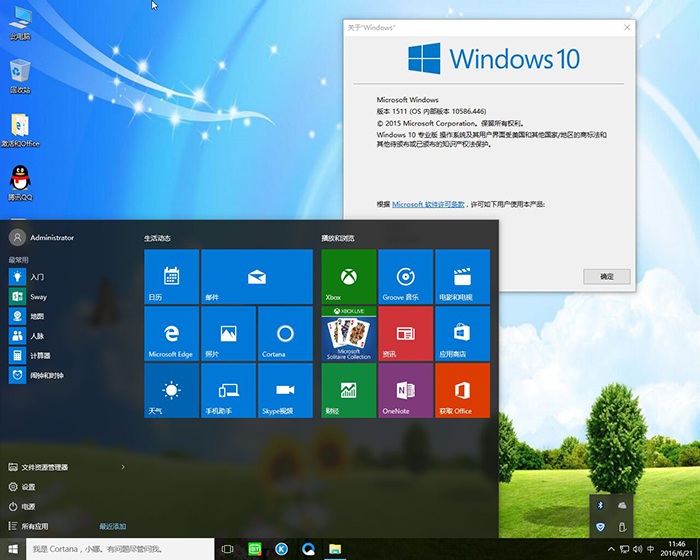Screen dimensions: 700x560
Task: Open the OneNote tile
Action: click(405, 391)
